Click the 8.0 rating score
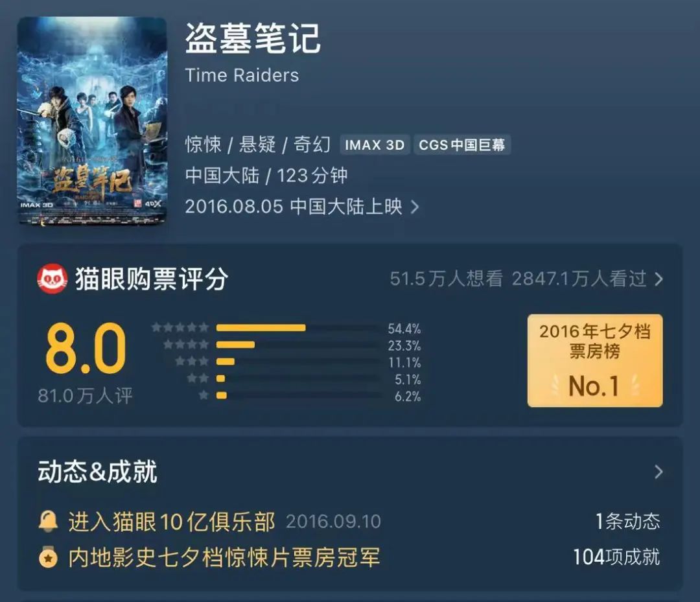The image size is (700, 602). [x=86, y=348]
